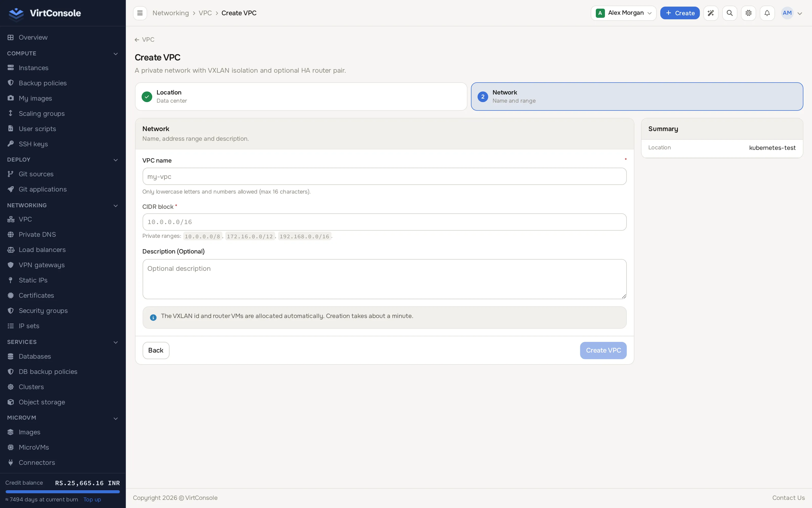Screen dimensions: 812x508
Task: Click the blue Create button
Action: click(680, 13)
